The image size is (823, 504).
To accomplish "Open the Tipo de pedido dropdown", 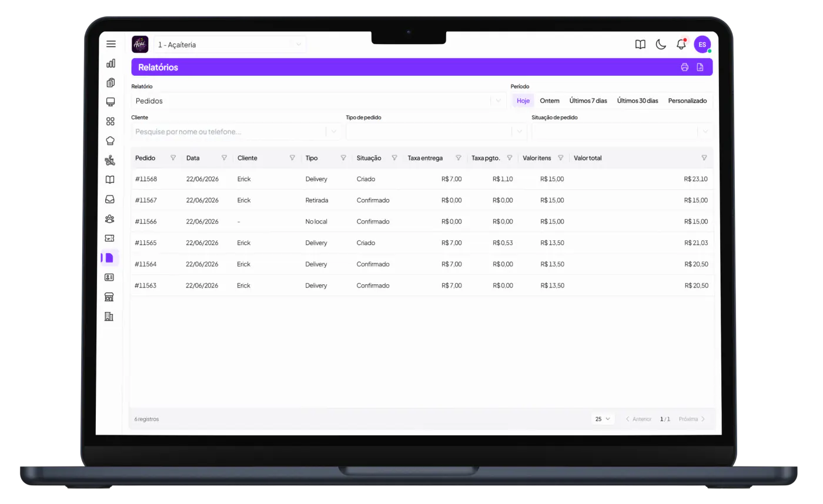I will 436,132.
